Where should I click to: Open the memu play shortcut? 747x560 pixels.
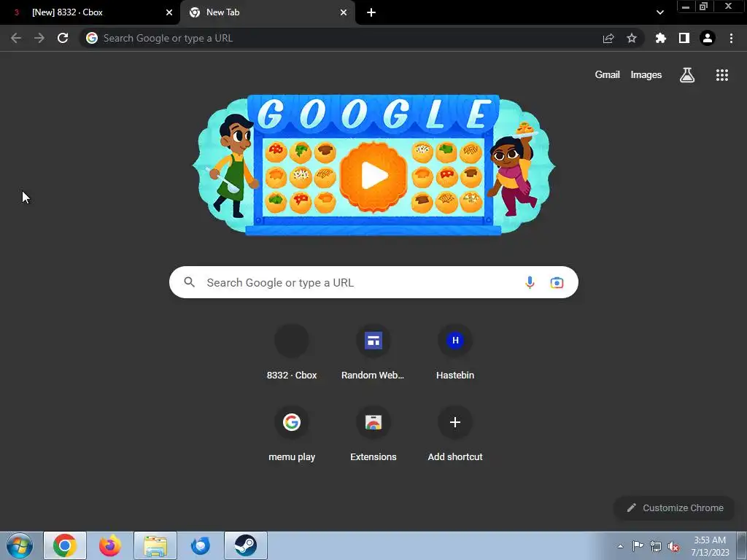292,434
